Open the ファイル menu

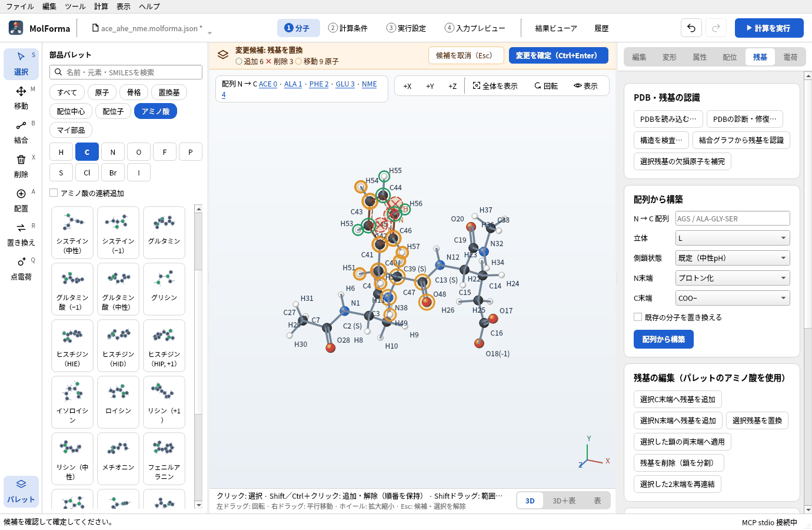click(x=20, y=6)
